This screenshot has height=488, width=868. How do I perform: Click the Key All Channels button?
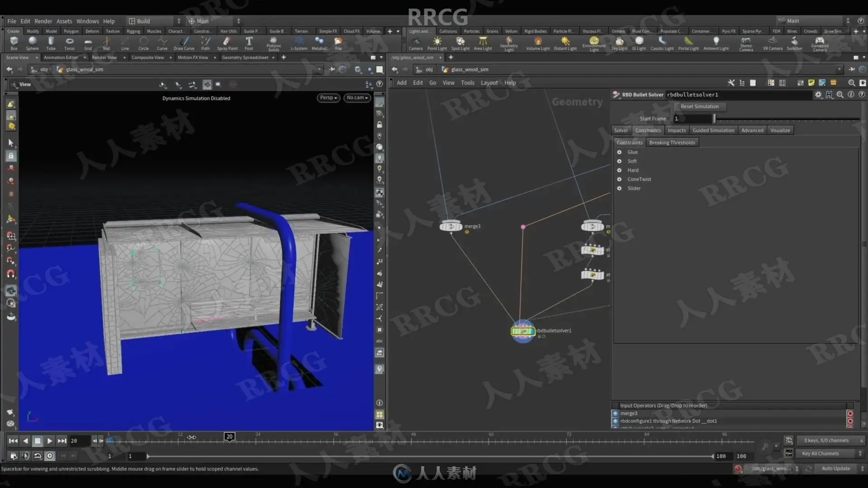820,453
